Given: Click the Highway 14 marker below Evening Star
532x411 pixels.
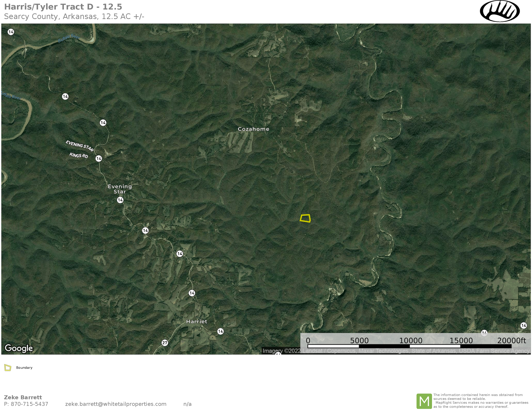Looking at the screenshot, I should point(120,200).
